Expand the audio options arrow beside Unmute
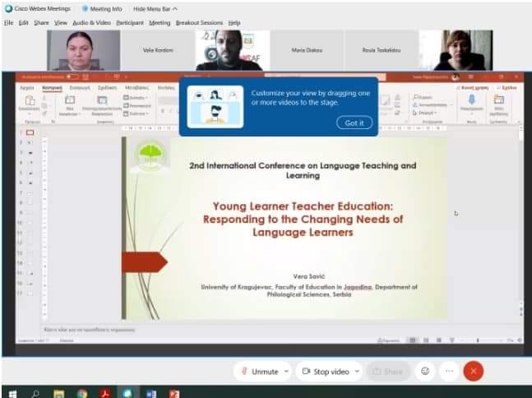The width and height of the screenshot is (532, 398). pos(286,372)
